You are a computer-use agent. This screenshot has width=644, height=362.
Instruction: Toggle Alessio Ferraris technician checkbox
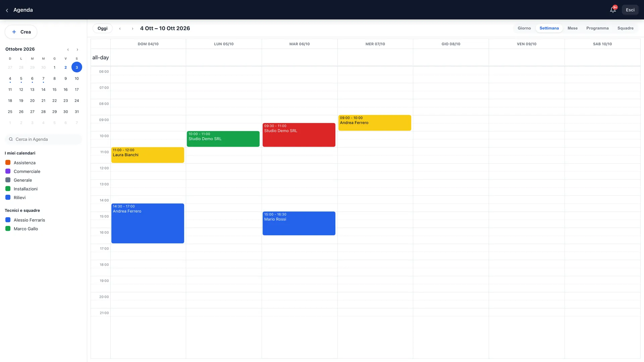(8, 220)
